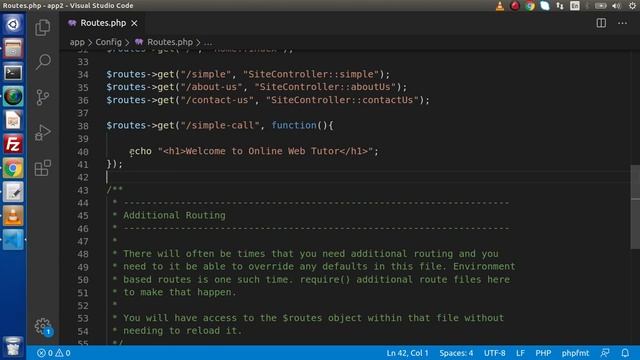Close the Routes.php tab
The image size is (640, 360).
click(134, 23)
